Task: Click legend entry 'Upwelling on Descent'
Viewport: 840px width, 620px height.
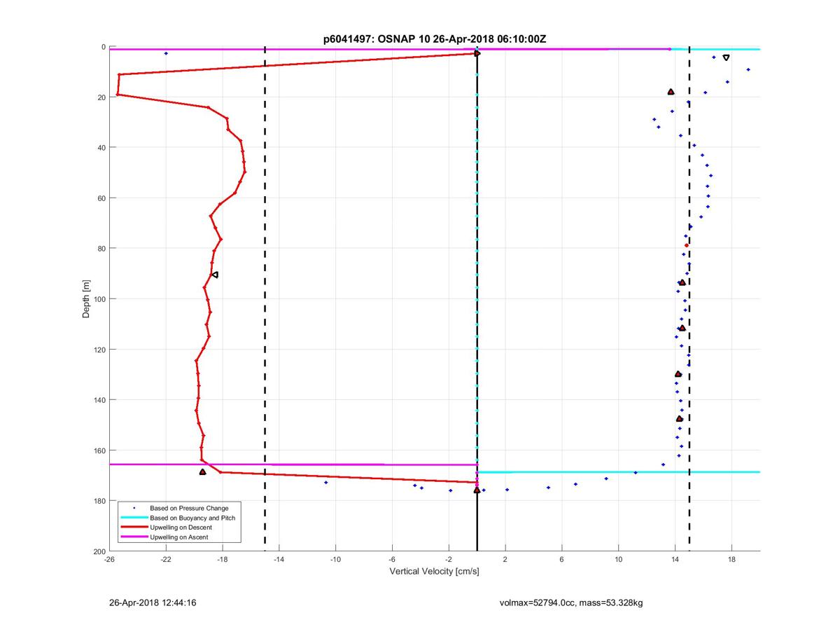Action: click(181, 528)
